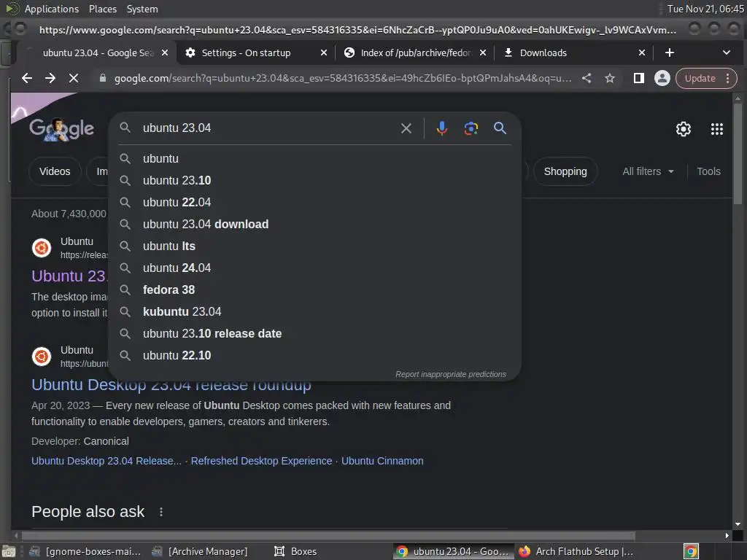Select suggestion 'ubuntu 22.10'
Viewport: 747px width, 560px height.
[314, 356]
